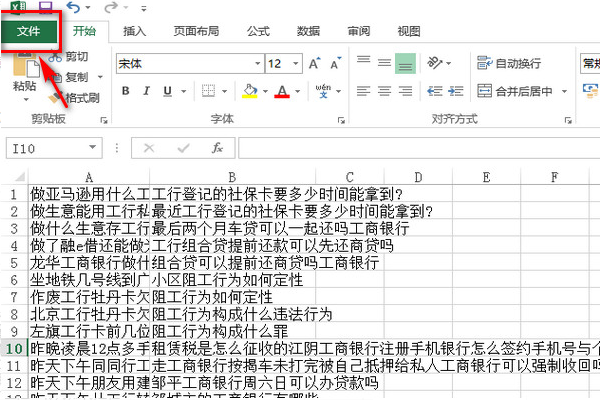This screenshot has height=400, width=600.
Task: Toggle Bold formatting
Action: (126, 91)
